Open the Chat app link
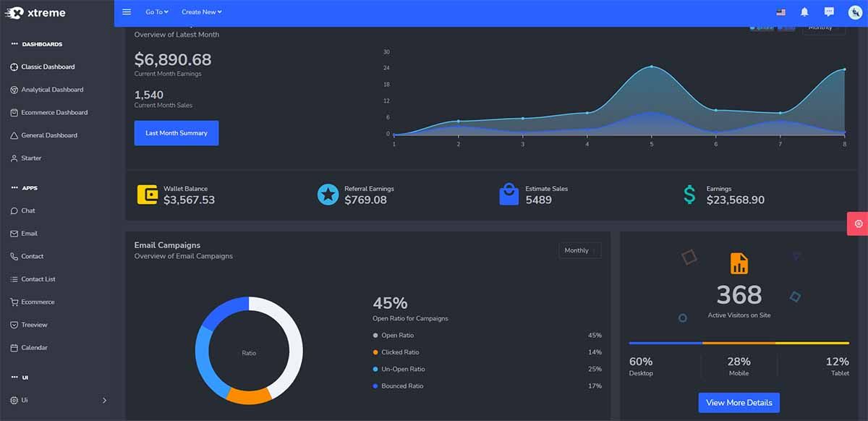The image size is (868, 421). click(x=28, y=211)
